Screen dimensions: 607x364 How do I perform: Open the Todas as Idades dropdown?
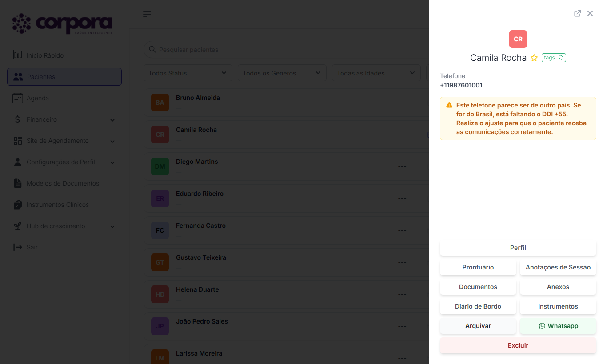pyautogui.click(x=376, y=73)
